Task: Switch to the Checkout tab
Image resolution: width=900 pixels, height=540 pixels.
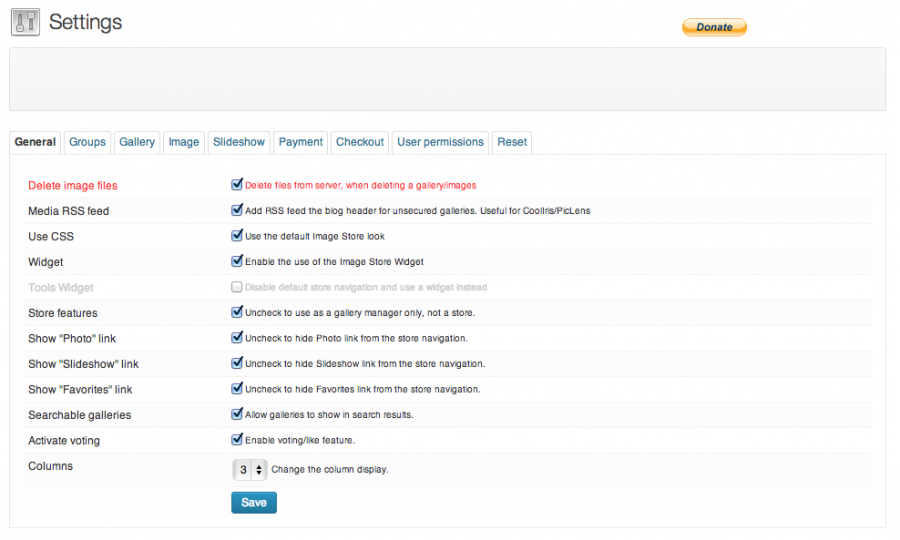Action: click(x=360, y=142)
